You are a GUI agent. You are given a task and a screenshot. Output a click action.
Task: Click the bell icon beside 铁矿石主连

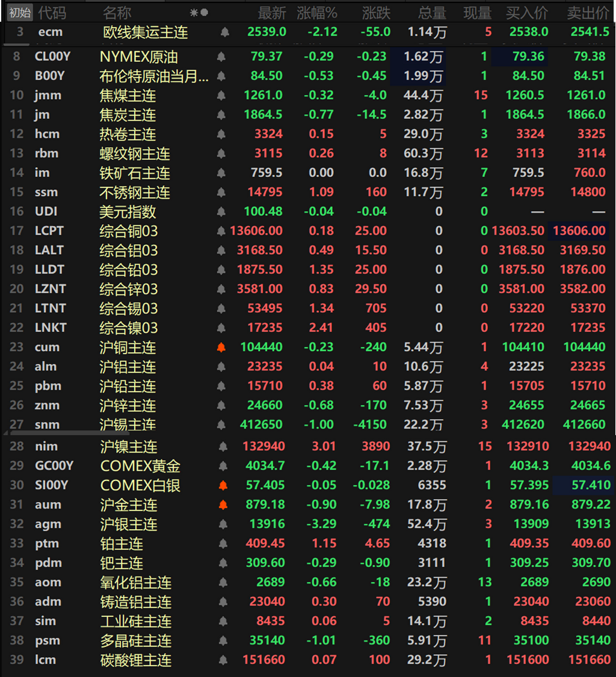coord(221,173)
